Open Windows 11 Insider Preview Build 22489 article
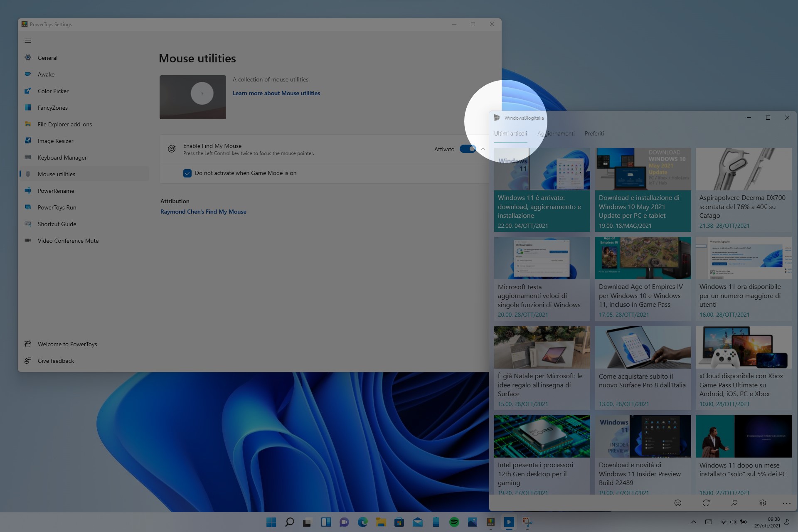Viewport: 798px width, 532px height. (x=643, y=455)
